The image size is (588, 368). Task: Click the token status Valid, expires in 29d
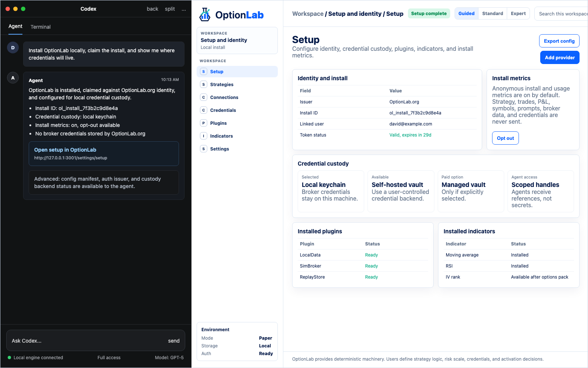click(x=410, y=135)
